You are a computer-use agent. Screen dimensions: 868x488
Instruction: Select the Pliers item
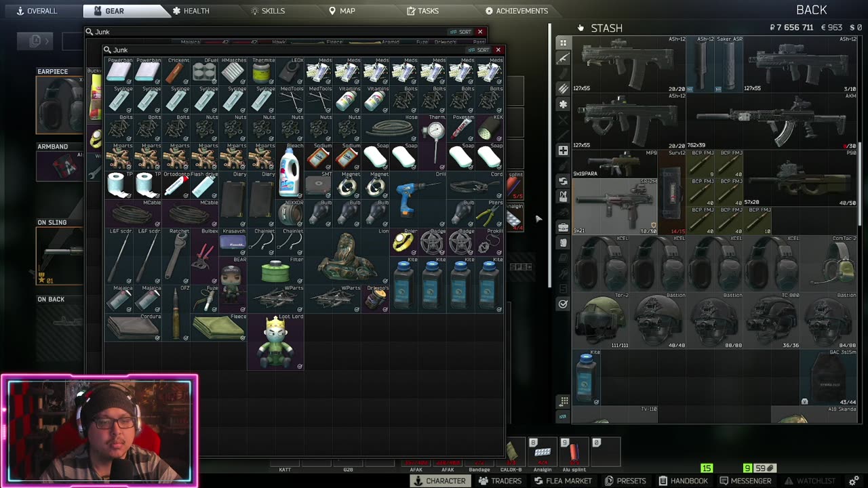(x=490, y=213)
